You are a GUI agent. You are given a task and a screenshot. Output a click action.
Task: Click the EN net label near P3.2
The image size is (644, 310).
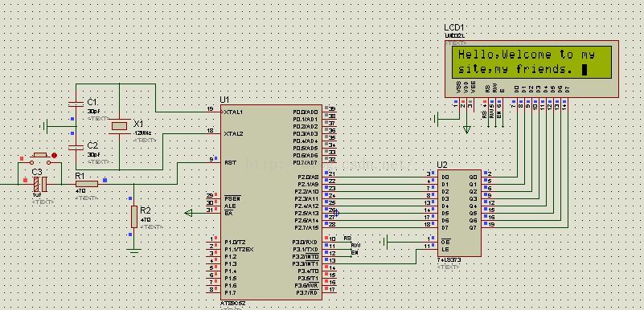click(x=355, y=253)
